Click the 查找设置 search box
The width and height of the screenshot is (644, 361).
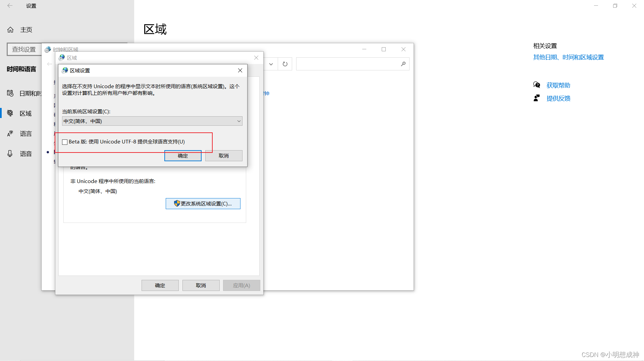(x=24, y=49)
